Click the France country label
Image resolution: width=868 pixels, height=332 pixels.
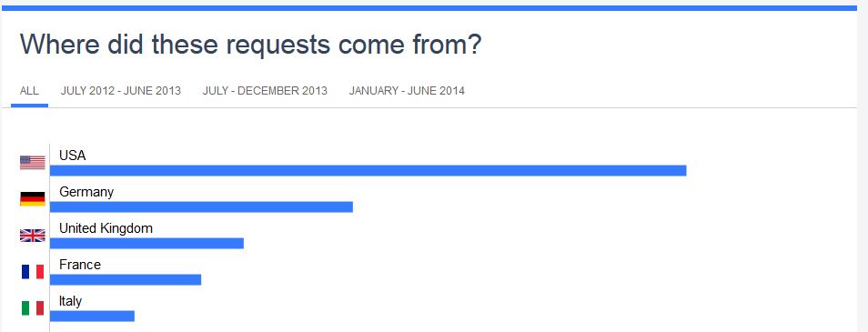coord(80,265)
